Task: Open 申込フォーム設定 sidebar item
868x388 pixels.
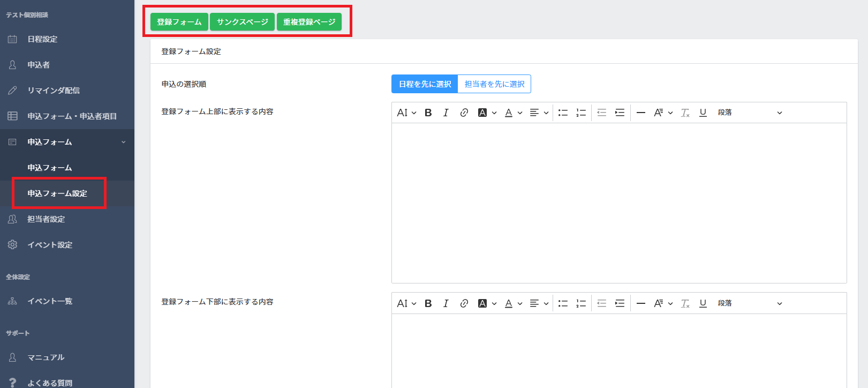Action: coord(57,193)
